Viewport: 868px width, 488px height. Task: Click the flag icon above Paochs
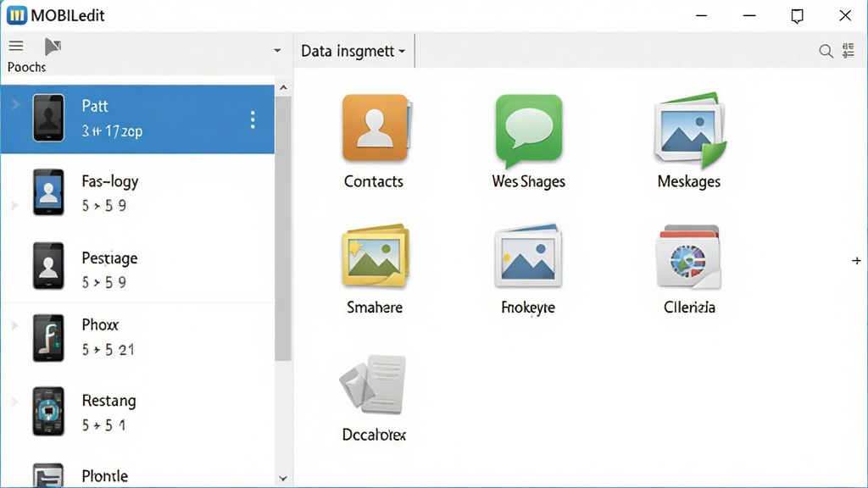(53, 47)
